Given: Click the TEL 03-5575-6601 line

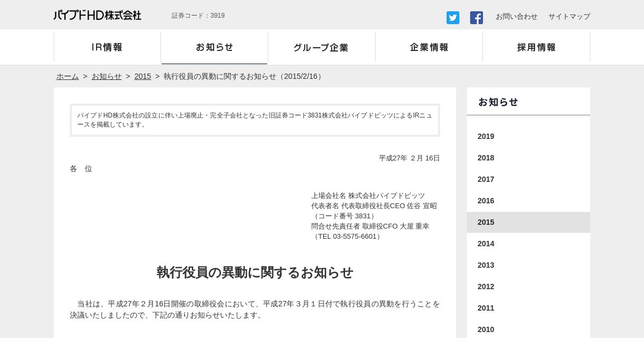Looking at the screenshot, I should pos(347,236).
